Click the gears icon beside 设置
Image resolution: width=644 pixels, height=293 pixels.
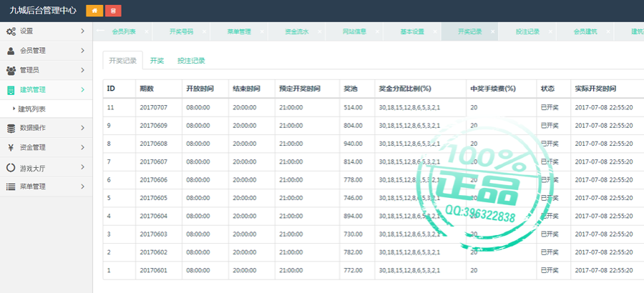tap(11, 31)
